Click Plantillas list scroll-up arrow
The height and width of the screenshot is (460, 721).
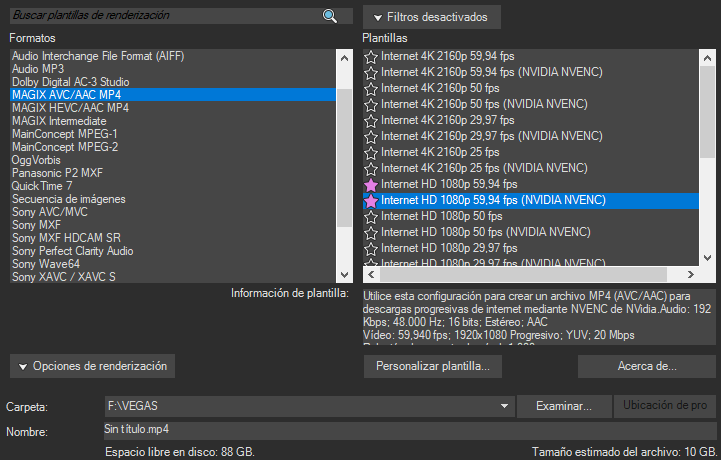(708, 58)
